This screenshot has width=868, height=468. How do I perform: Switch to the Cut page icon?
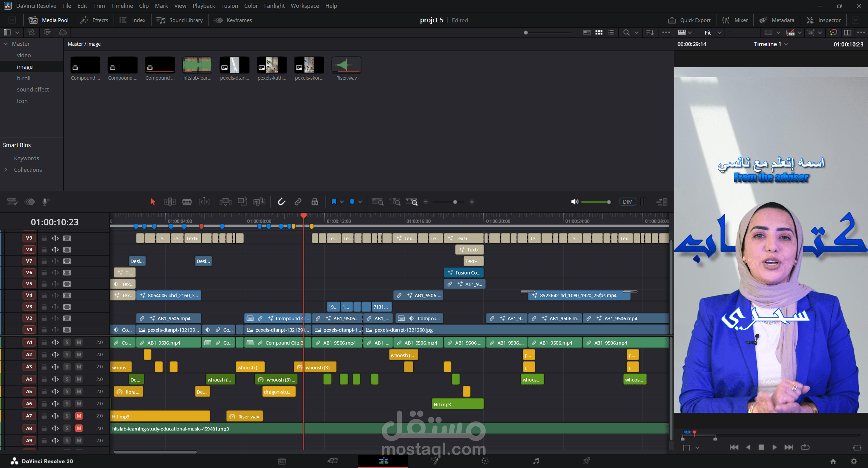[x=333, y=461]
